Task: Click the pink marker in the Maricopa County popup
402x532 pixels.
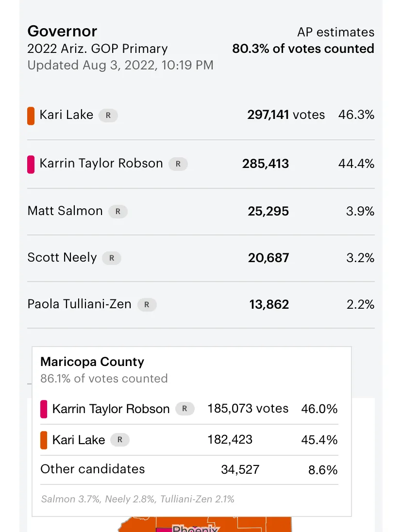Action: pyautogui.click(x=44, y=409)
